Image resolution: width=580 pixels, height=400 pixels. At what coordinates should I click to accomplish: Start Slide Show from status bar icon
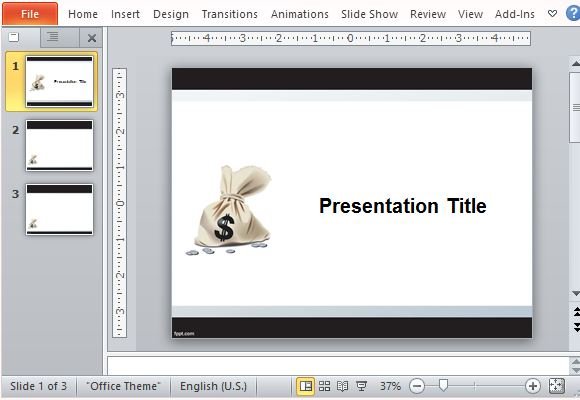tap(361, 386)
